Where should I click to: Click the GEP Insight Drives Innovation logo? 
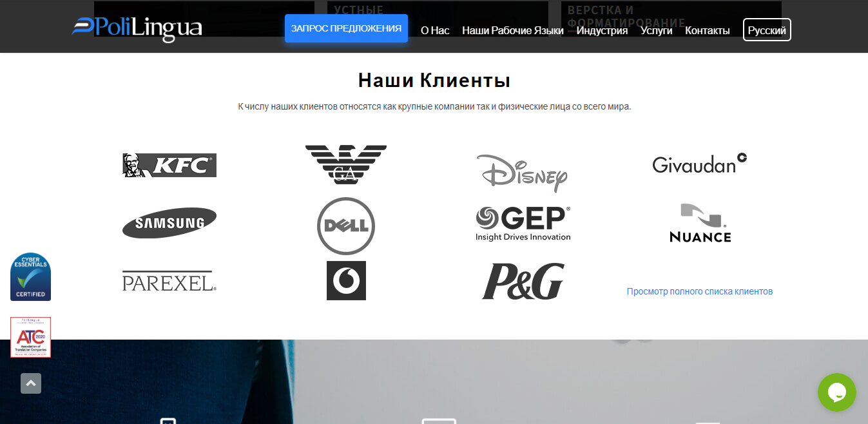click(x=523, y=224)
